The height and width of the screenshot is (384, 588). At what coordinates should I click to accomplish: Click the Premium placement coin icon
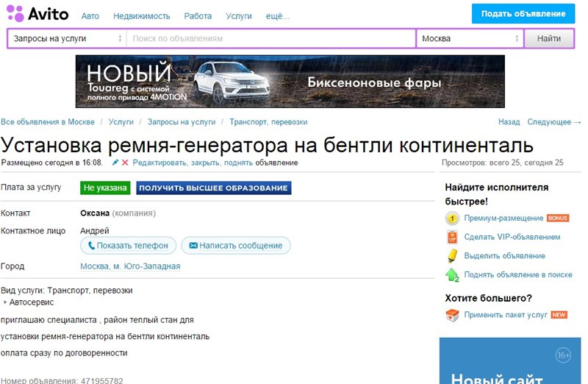click(x=452, y=218)
